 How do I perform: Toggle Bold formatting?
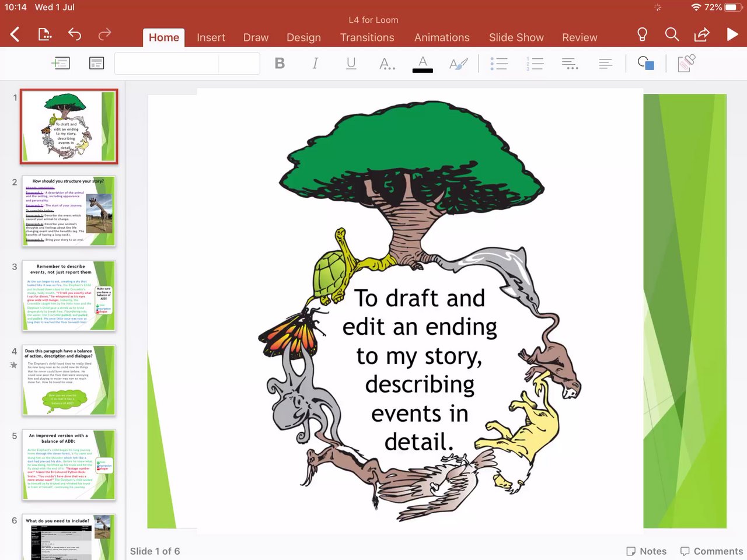click(x=280, y=63)
